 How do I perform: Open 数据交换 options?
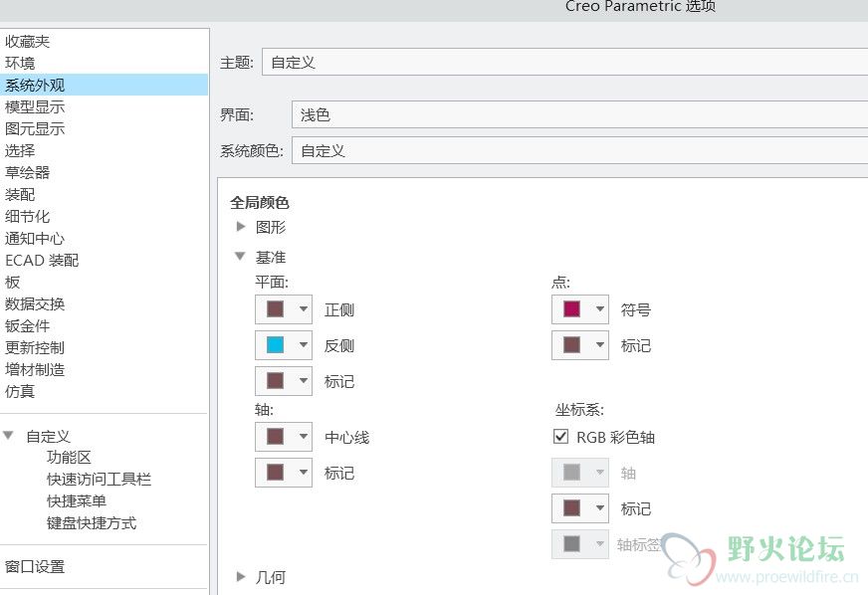[x=35, y=303]
